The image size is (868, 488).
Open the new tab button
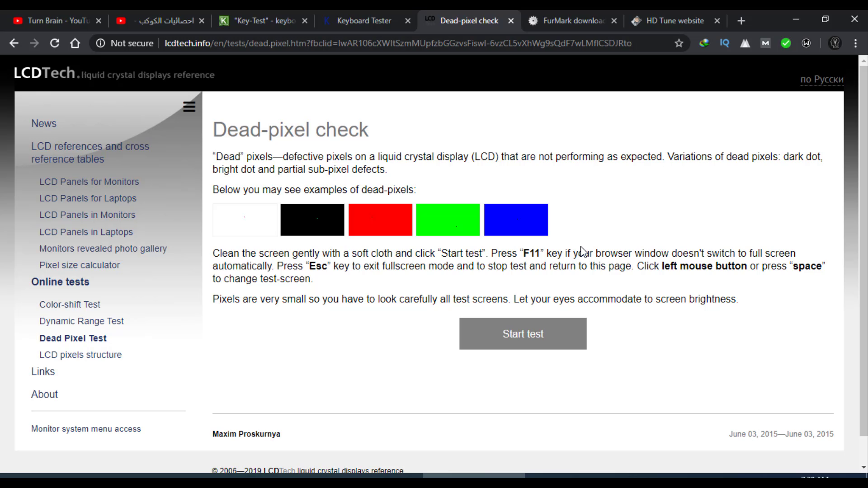tap(741, 21)
